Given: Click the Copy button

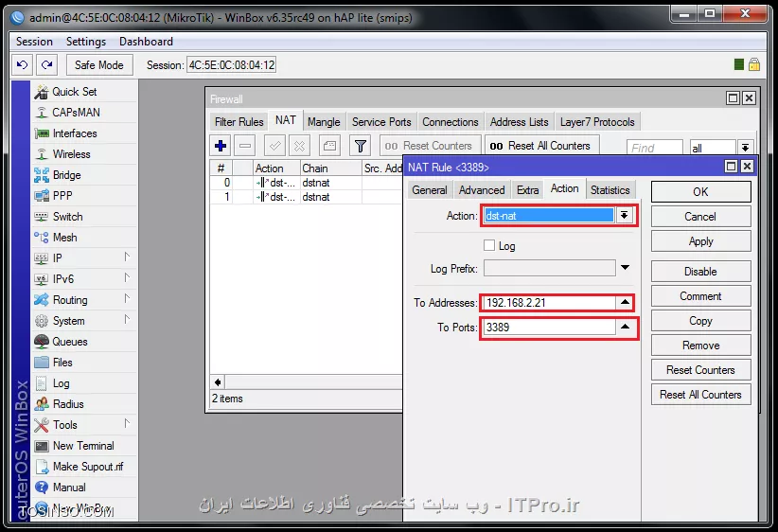Looking at the screenshot, I should tap(700, 321).
